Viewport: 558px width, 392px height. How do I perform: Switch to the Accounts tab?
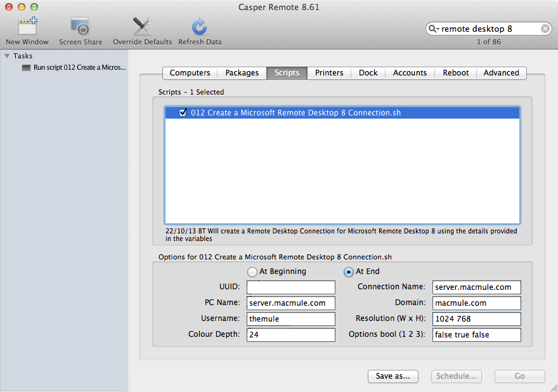pos(410,73)
